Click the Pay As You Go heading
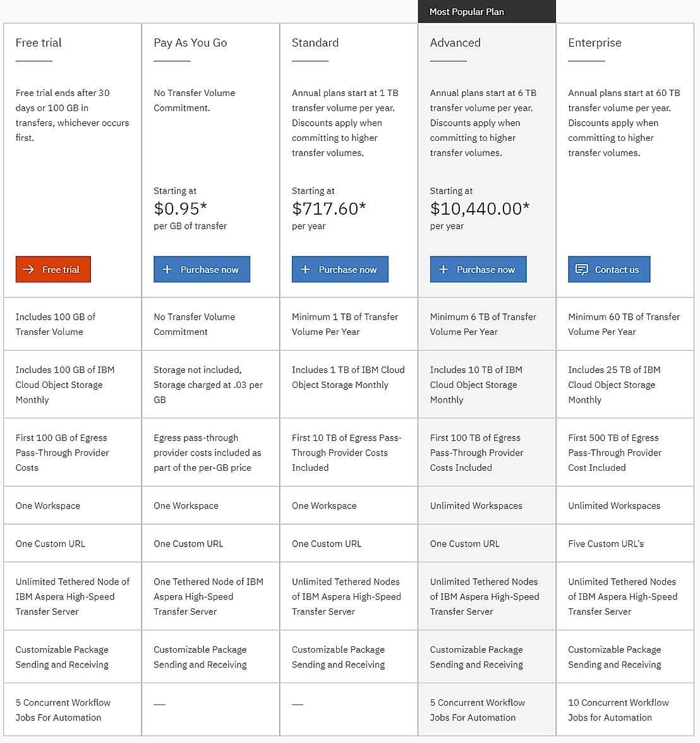The image size is (700, 743). tap(190, 43)
